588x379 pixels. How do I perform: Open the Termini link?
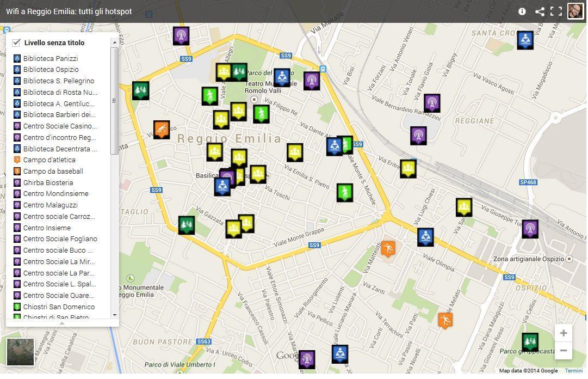[574, 371]
